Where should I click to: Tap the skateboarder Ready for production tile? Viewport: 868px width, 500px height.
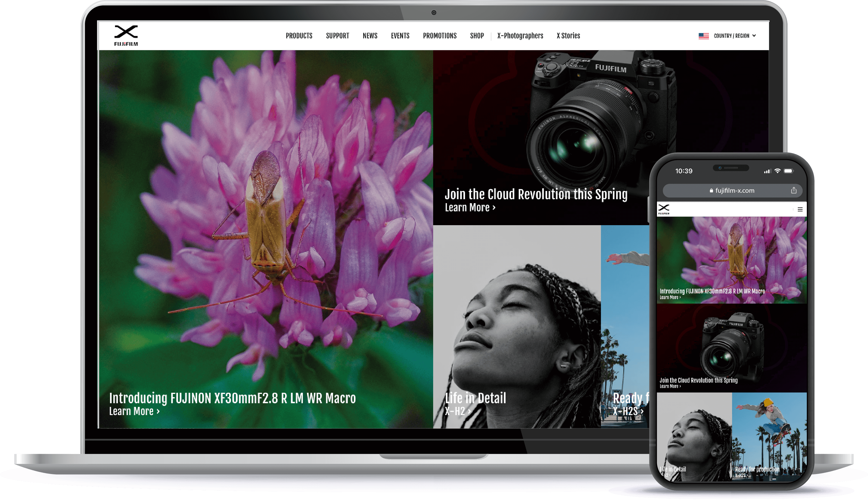tap(769, 436)
